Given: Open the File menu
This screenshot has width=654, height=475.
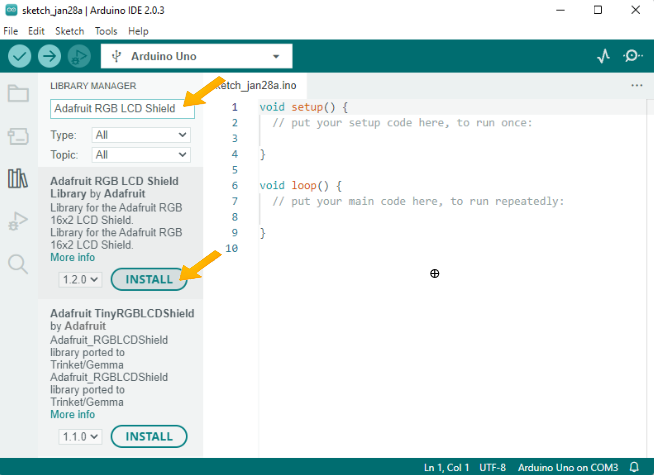Looking at the screenshot, I should point(10,31).
